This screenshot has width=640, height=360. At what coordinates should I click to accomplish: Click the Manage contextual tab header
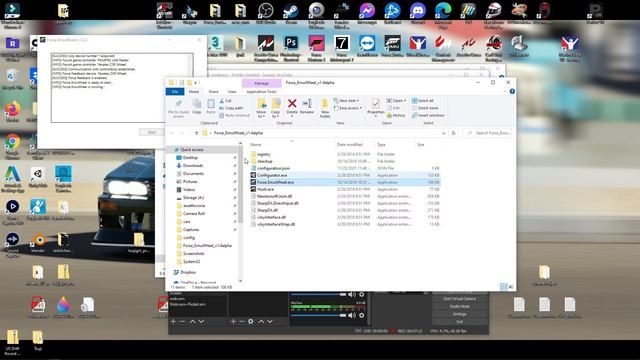pyautogui.click(x=262, y=83)
